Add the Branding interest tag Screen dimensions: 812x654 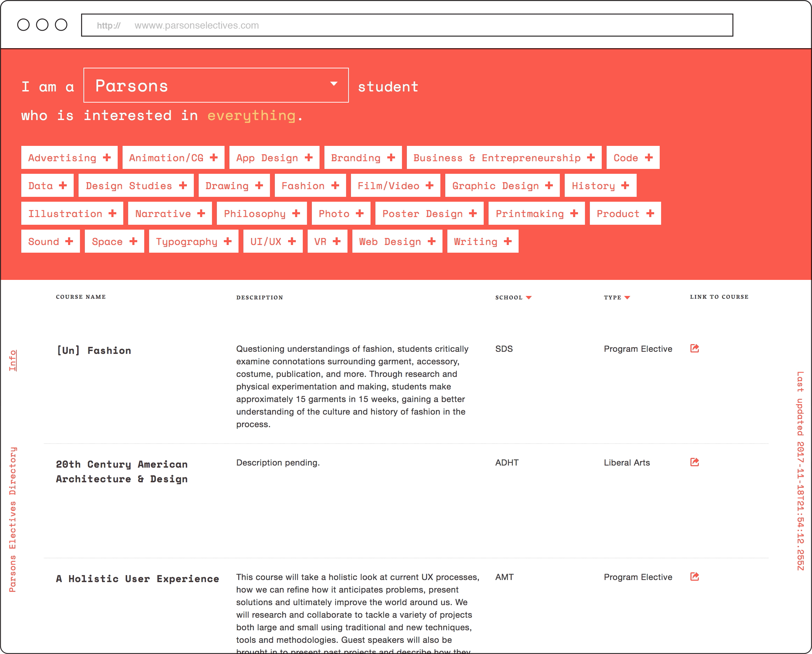(x=363, y=157)
